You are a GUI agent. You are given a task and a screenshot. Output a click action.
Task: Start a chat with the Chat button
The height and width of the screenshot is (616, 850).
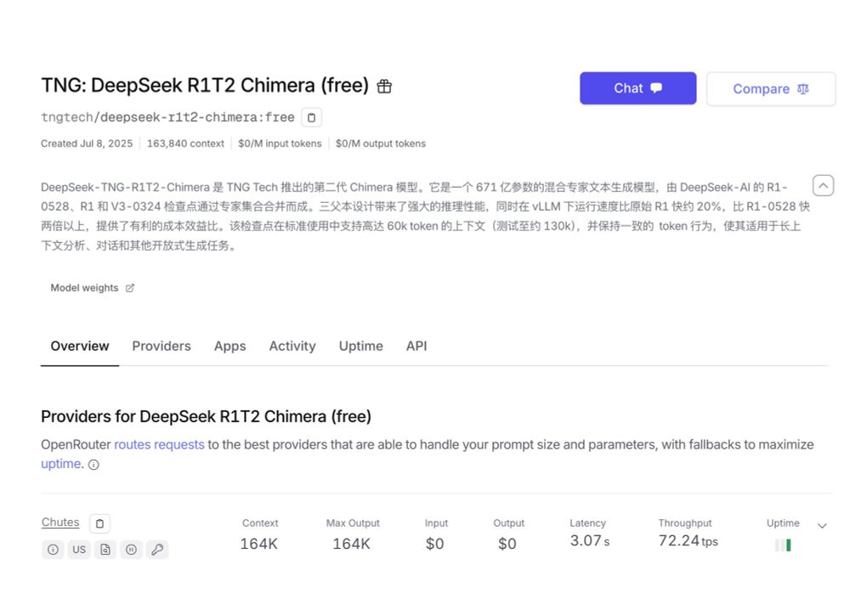[x=637, y=88]
